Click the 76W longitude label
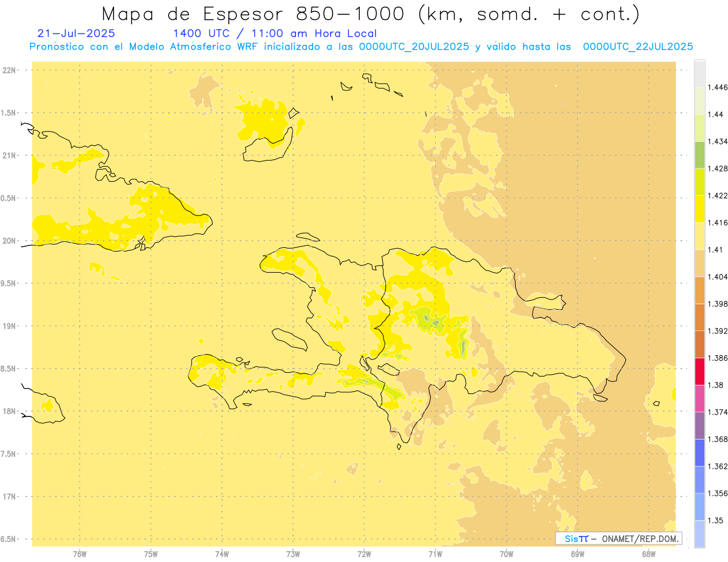 (x=79, y=554)
